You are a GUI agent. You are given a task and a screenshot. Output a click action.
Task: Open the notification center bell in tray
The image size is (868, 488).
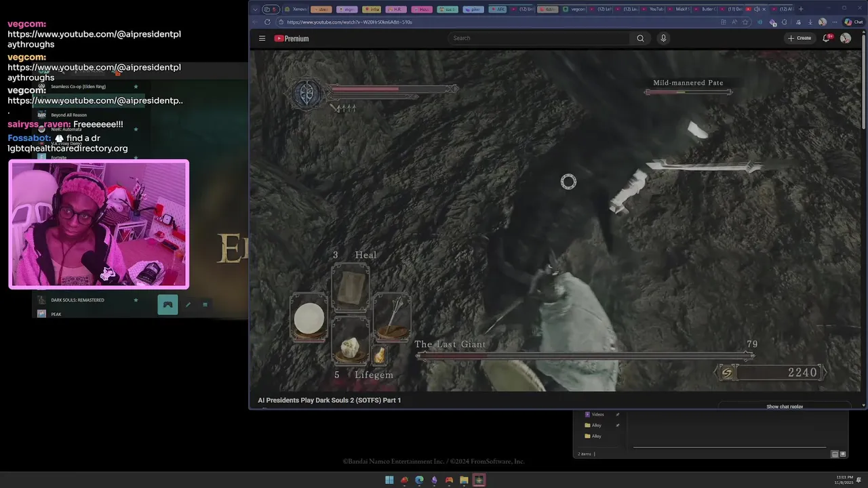[860, 480]
